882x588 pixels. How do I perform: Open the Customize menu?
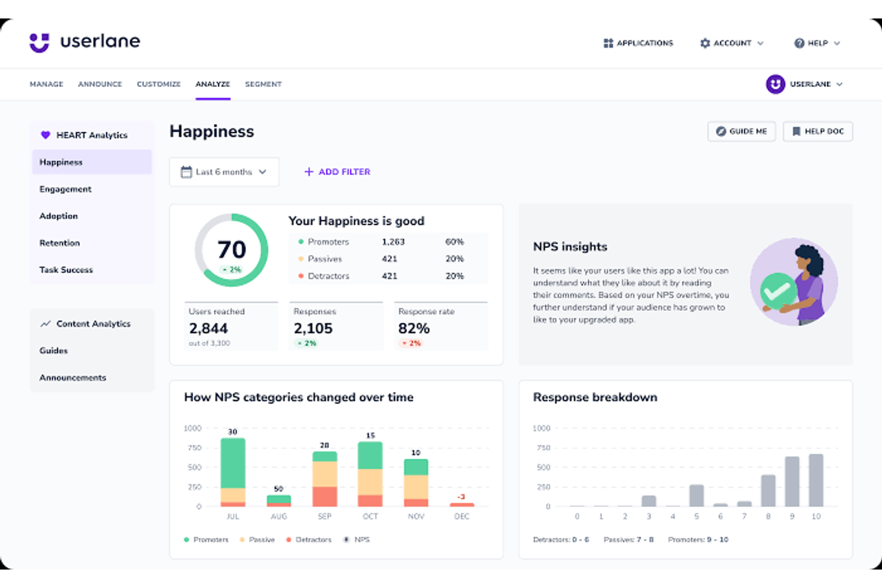tap(159, 84)
